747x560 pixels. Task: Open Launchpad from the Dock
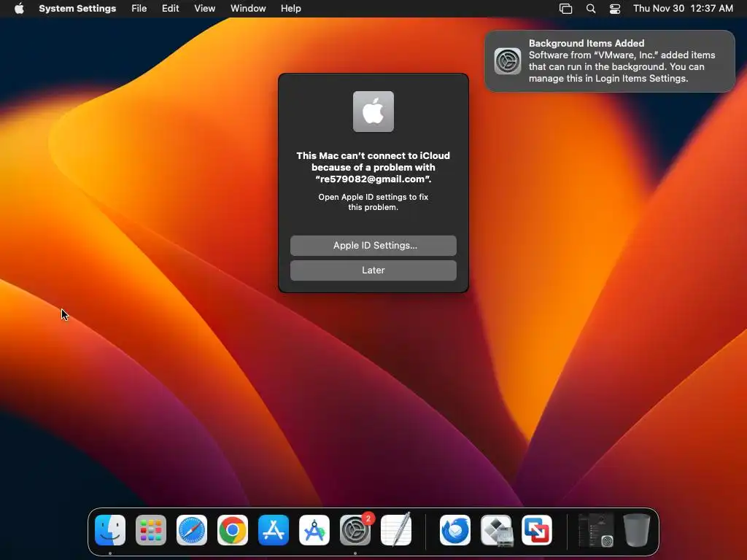151,530
